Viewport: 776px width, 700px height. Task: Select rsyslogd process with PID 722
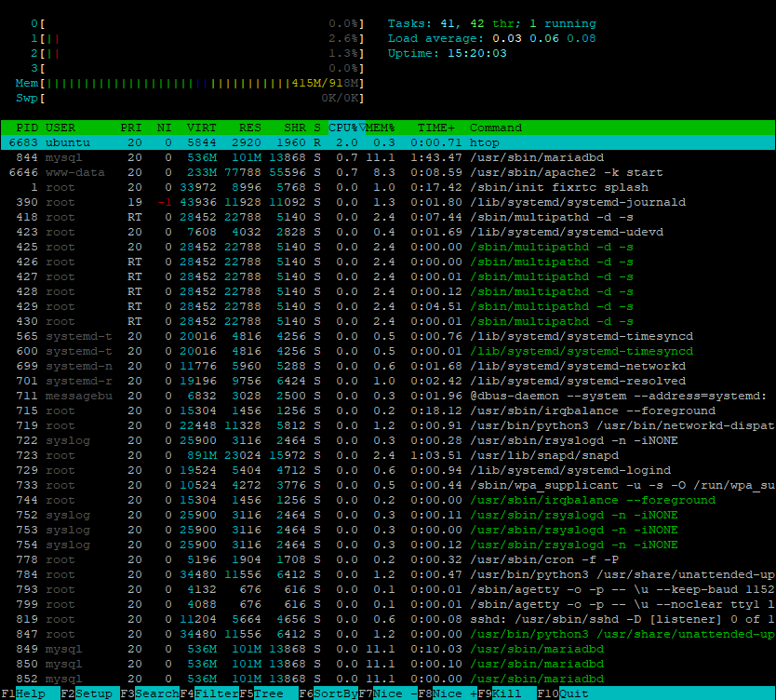(x=388, y=440)
